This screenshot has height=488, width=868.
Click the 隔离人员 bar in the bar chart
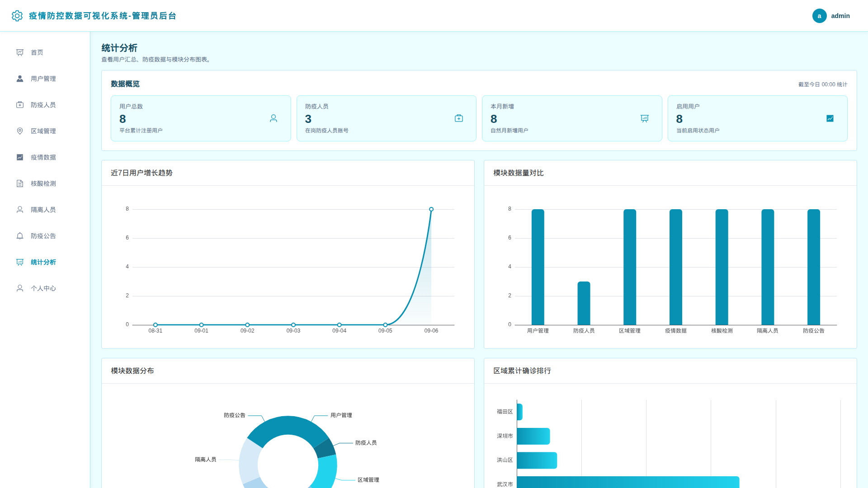[768, 267]
